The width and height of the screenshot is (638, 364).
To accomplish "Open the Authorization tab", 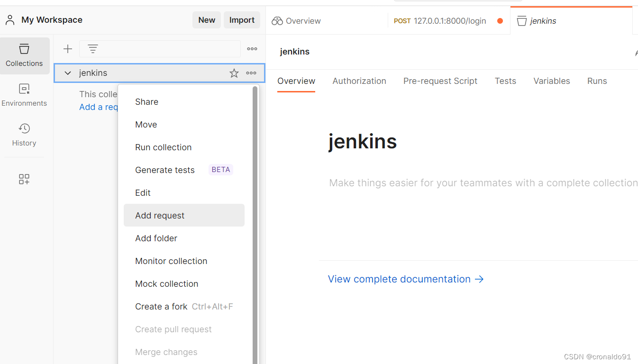I will (x=359, y=81).
